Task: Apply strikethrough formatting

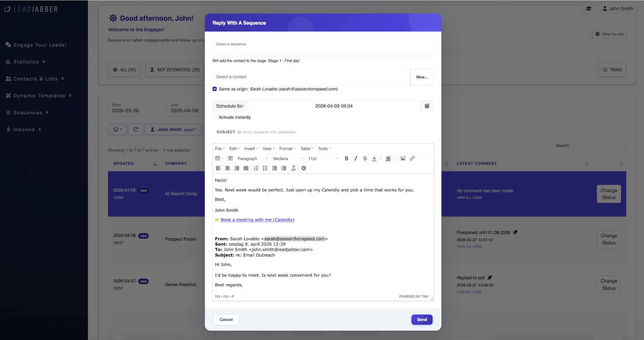Action: click(365, 158)
